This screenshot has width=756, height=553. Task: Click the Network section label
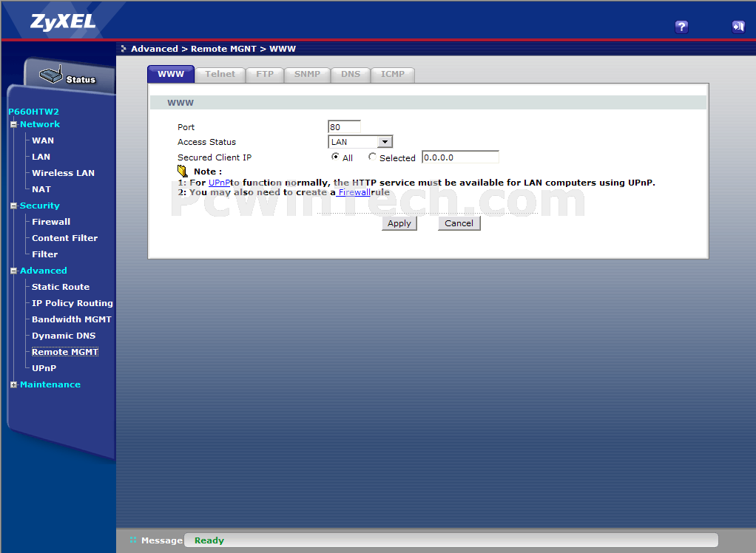click(x=40, y=124)
